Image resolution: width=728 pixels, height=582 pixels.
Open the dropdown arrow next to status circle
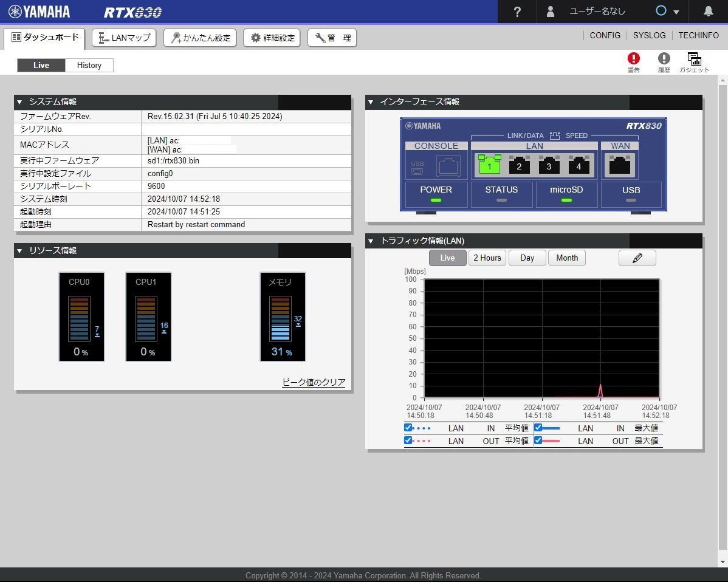pyautogui.click(x=676, y=12)
